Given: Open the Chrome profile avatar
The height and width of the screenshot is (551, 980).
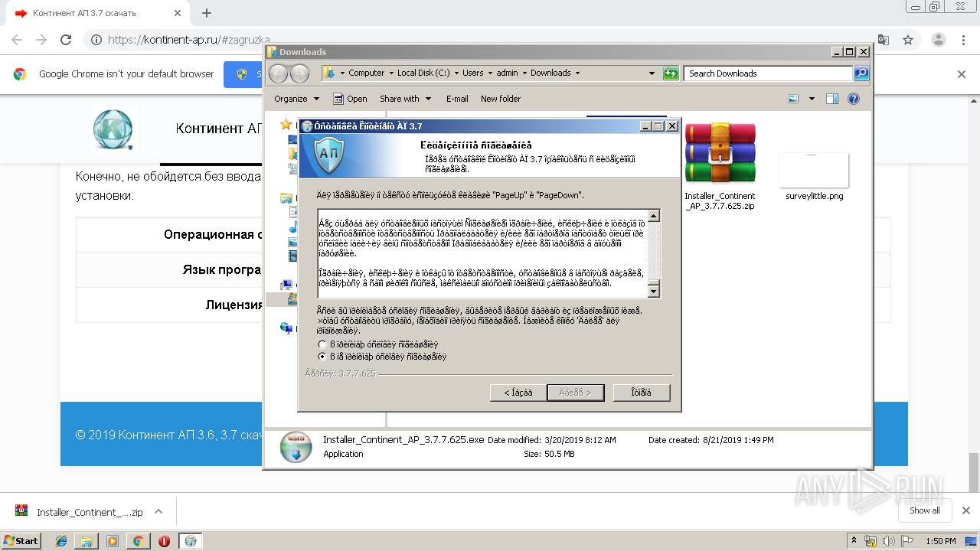Looking at the screenshot, I should click(x=938, y=40).
